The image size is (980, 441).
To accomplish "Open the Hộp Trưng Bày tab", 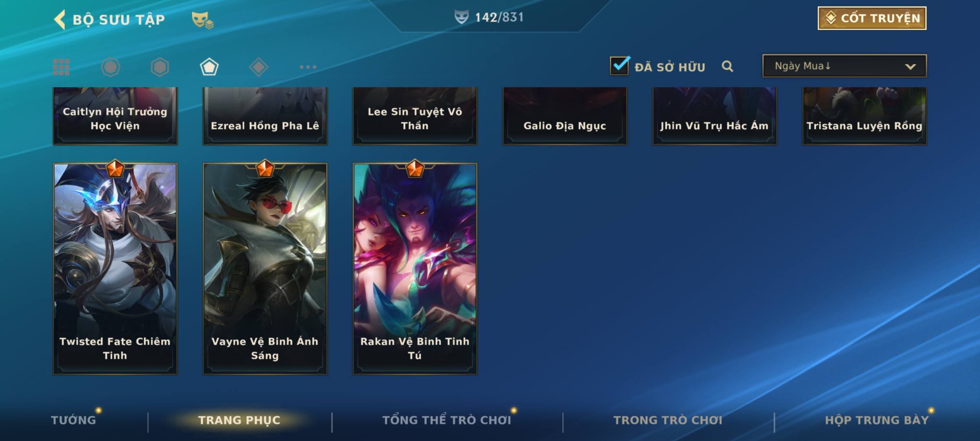I will [x=877, y=420].
